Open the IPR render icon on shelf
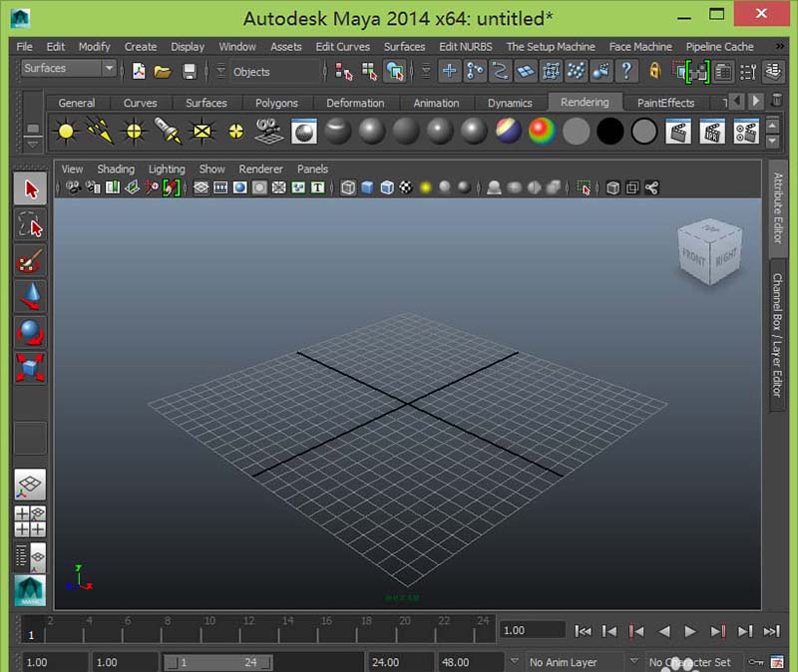This screenshot has height=672, width=798. (x=712, y=132)
